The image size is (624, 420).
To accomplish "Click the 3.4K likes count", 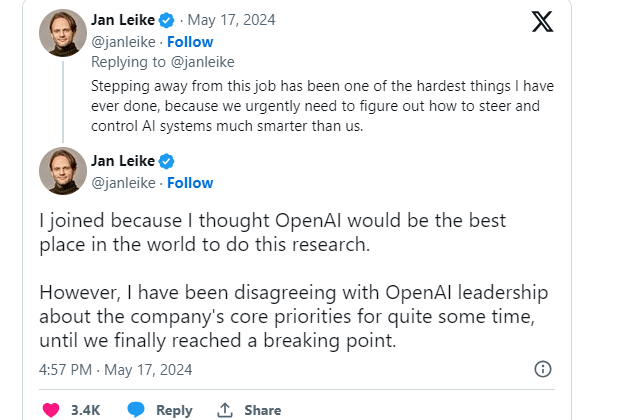I will 85,410.
